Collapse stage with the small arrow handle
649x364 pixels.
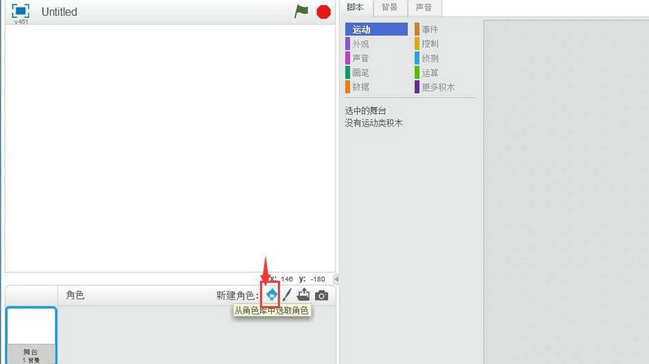point(336,279)
